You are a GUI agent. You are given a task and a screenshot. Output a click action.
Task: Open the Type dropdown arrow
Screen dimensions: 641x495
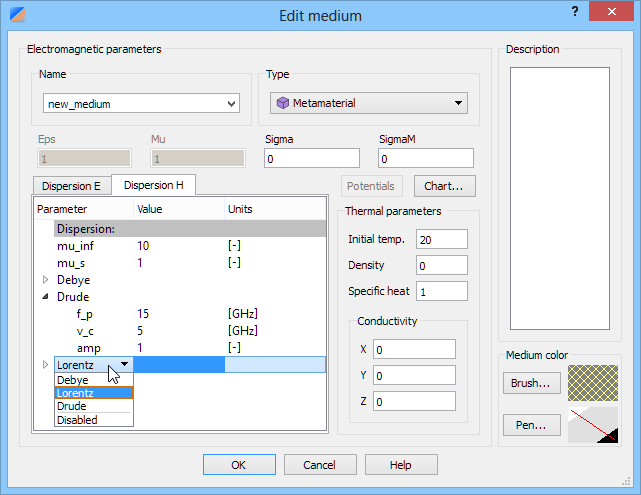[458, 103]
